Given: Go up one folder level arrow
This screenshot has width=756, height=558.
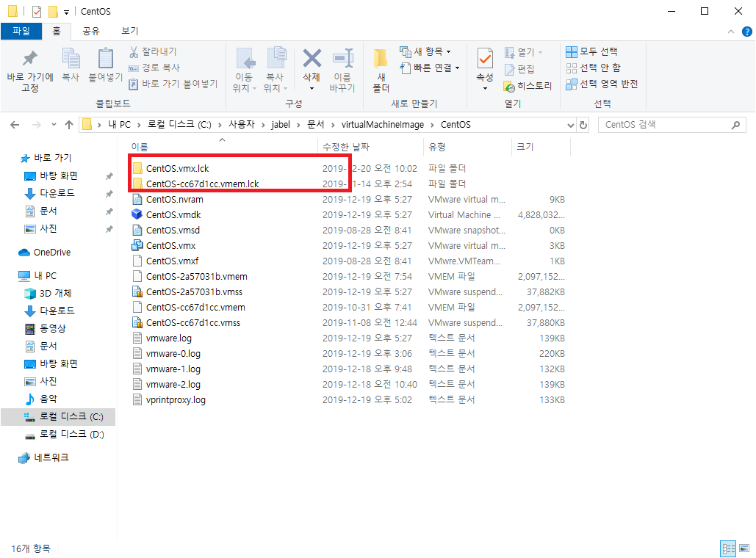Looking at the screenshot, I should (x=69, y=125).
